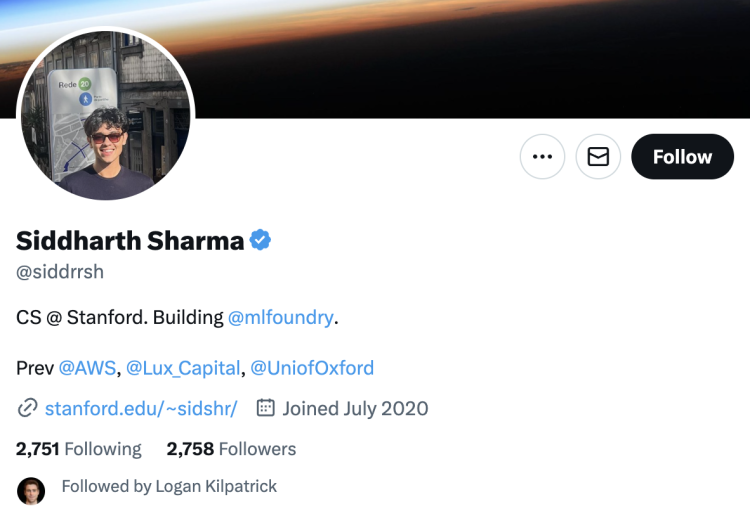Open the @Lux_Capital mention
This screenshot has width=750, height=516.
pos(183,368)
